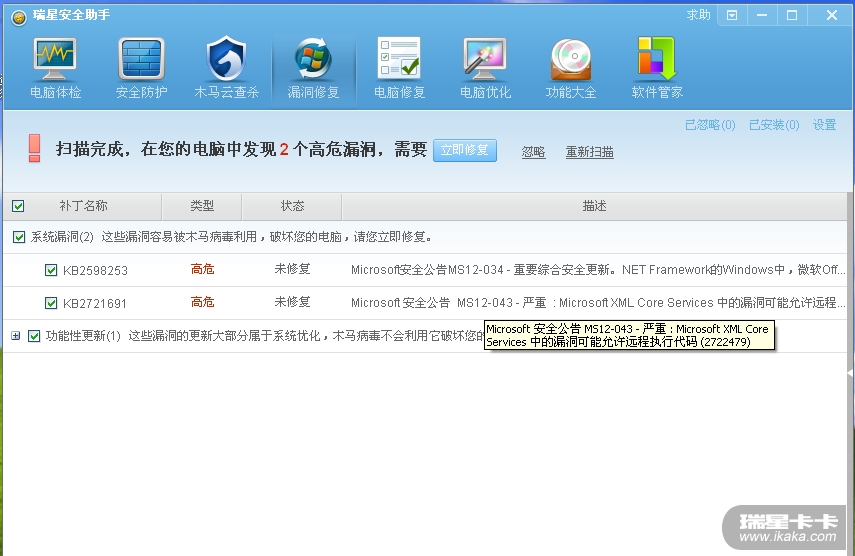This screenshot has width=855, height=556.
Task: Click the 未修复 status on KB2598253 row
Action: (292, 269)
